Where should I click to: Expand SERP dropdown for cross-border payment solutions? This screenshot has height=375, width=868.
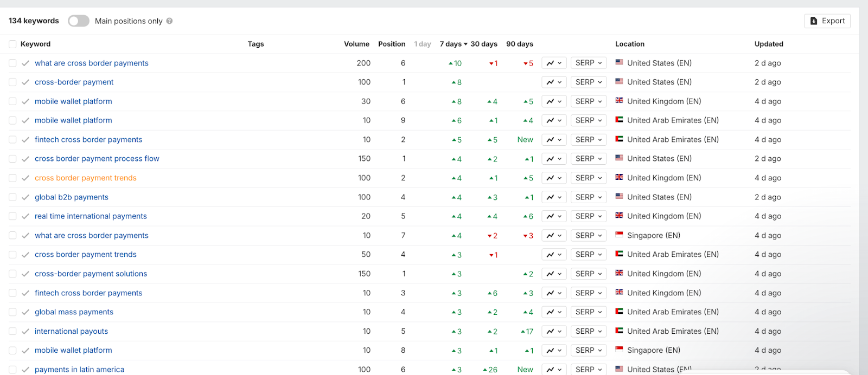[589, 274]
